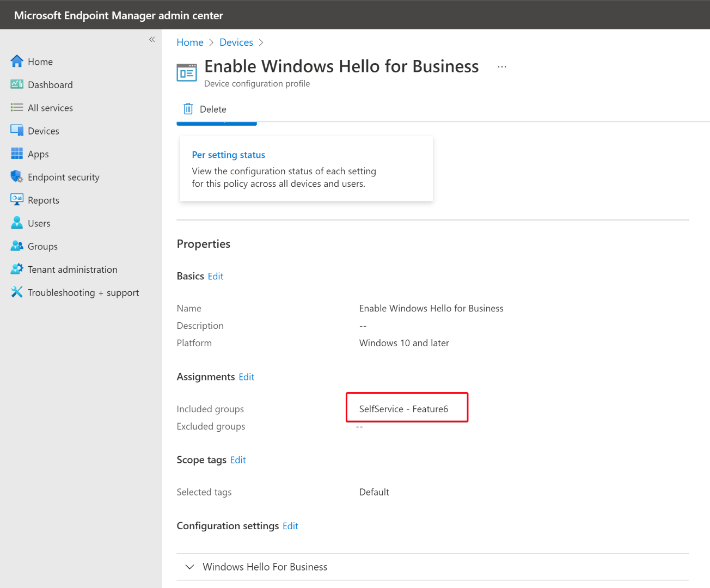Click the Description label
710x588 pixels.
200,326
